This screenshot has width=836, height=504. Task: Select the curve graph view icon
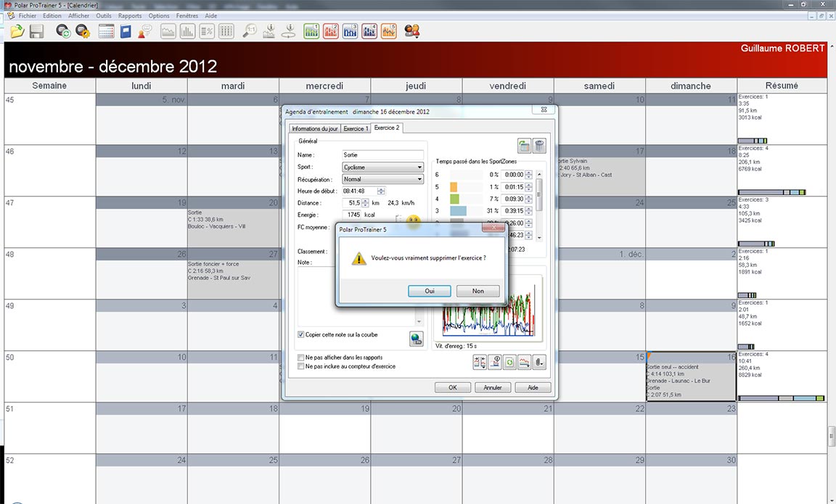(x=168, y=31)
